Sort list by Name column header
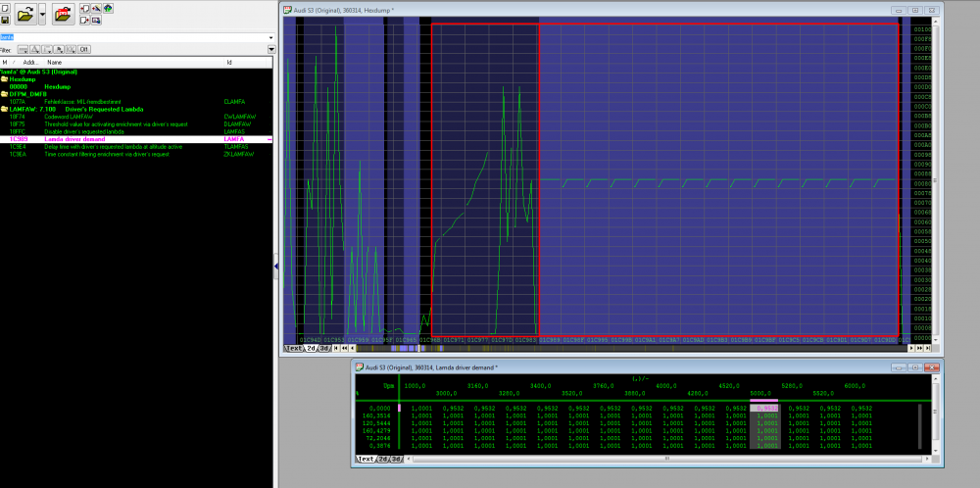 [134, 63]
